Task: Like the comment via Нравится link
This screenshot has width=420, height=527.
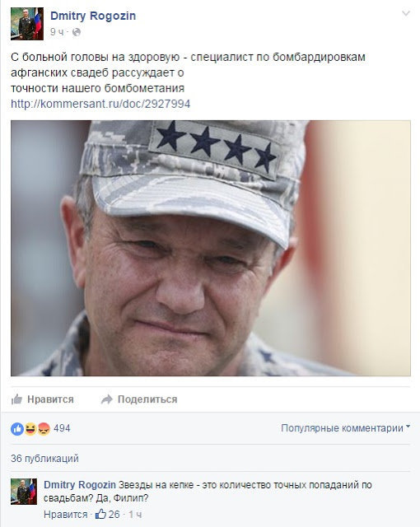Action: click(66, 514)
